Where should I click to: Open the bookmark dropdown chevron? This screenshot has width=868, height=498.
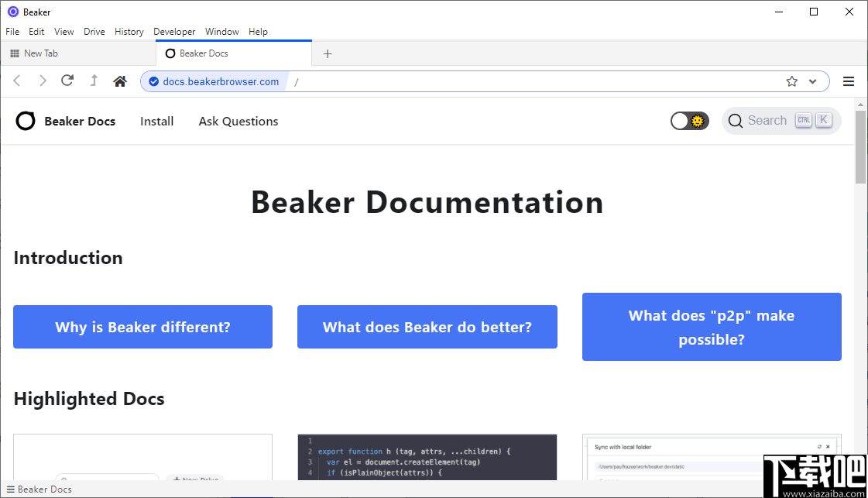click(811, 81)
